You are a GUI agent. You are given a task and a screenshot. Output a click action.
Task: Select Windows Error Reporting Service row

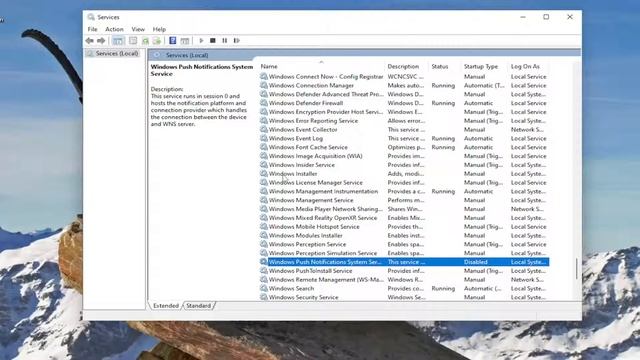coord(404,120)
